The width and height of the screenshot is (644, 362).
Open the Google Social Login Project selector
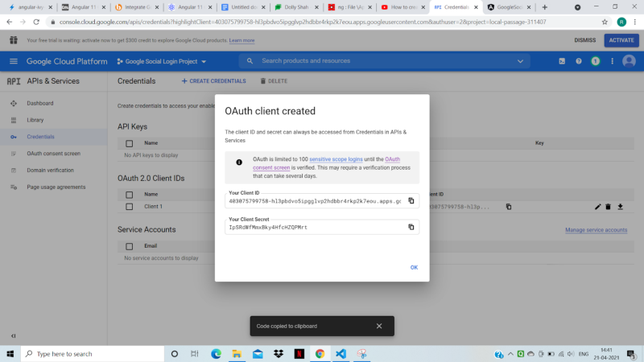(x=162, y=62)
